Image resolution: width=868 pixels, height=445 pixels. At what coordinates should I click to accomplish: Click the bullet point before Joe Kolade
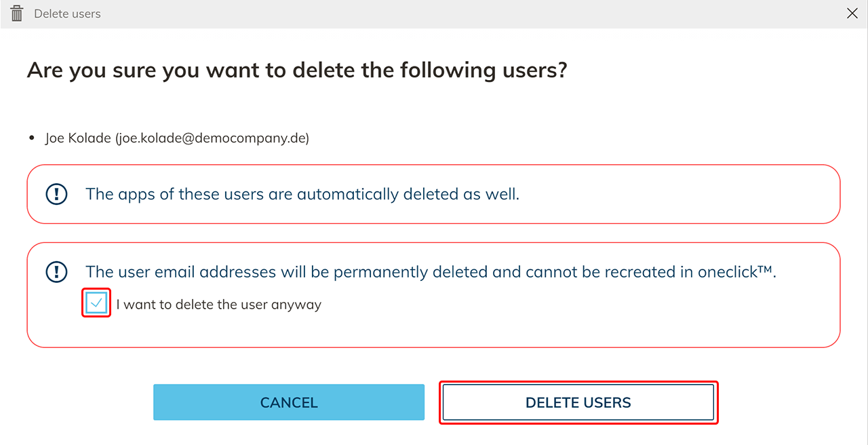pyautogui.click(x=32, y=138)
